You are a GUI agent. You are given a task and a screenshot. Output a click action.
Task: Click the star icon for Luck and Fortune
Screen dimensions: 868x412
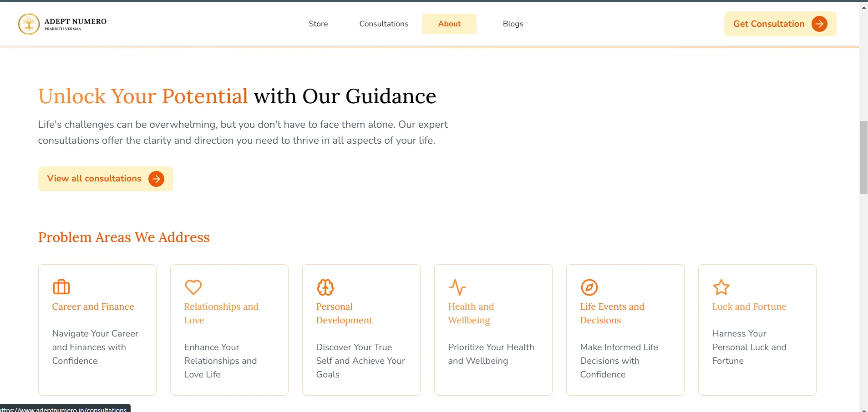(721, 287)
